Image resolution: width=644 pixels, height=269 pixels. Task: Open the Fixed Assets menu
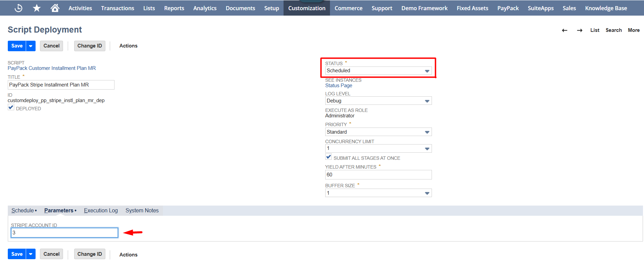point(473,8)
